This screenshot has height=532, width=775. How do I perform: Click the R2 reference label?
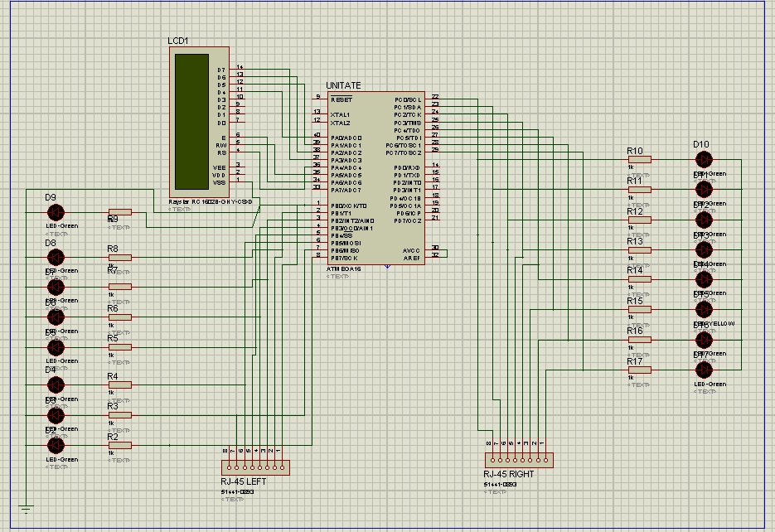tap(113, 437)
